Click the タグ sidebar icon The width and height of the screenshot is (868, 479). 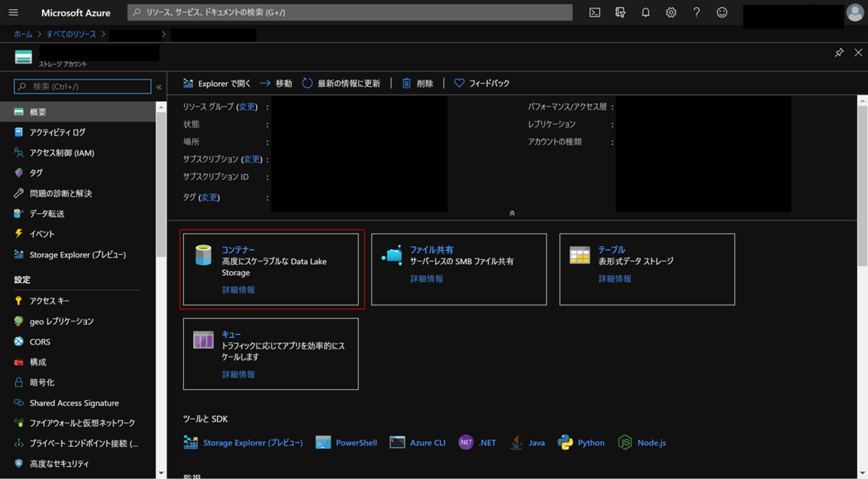[x=19, y=173]
